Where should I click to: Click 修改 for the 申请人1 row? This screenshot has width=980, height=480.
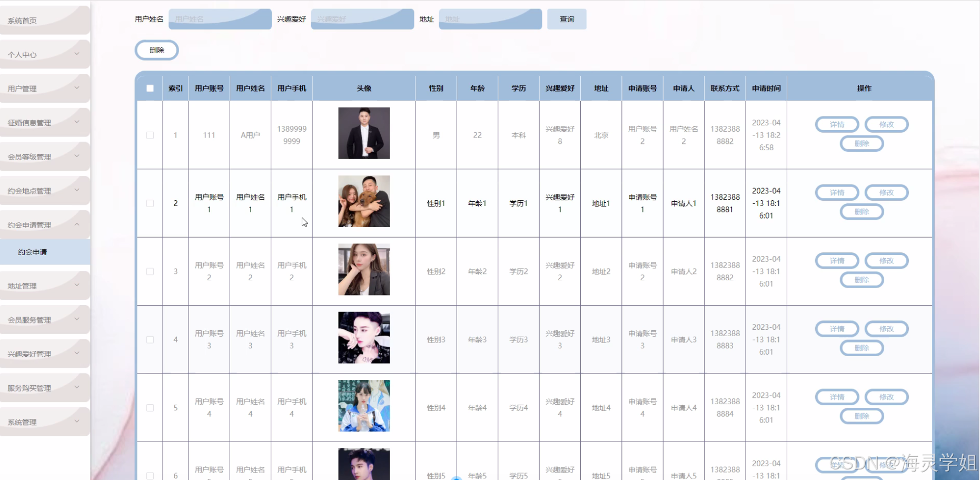pyautogui.click(x=886, y=193)
